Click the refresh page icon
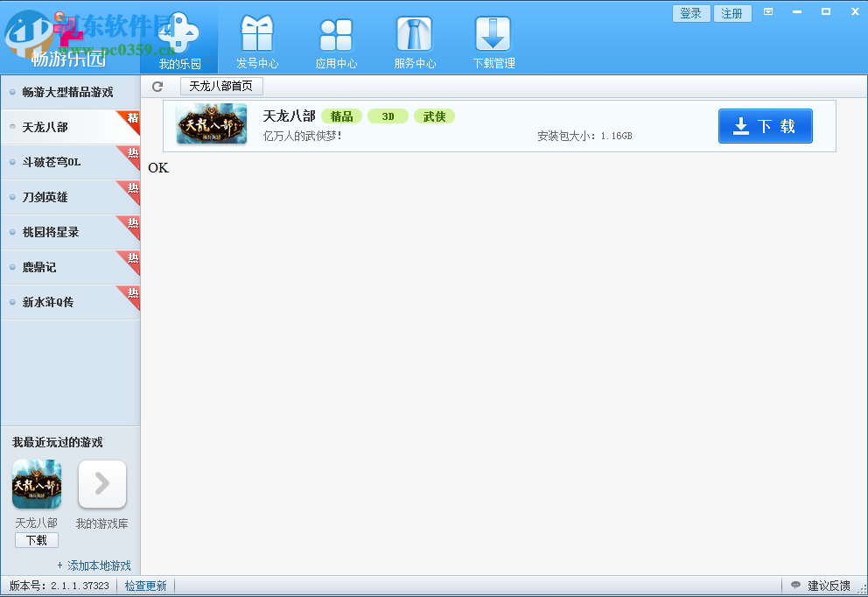 157,87
